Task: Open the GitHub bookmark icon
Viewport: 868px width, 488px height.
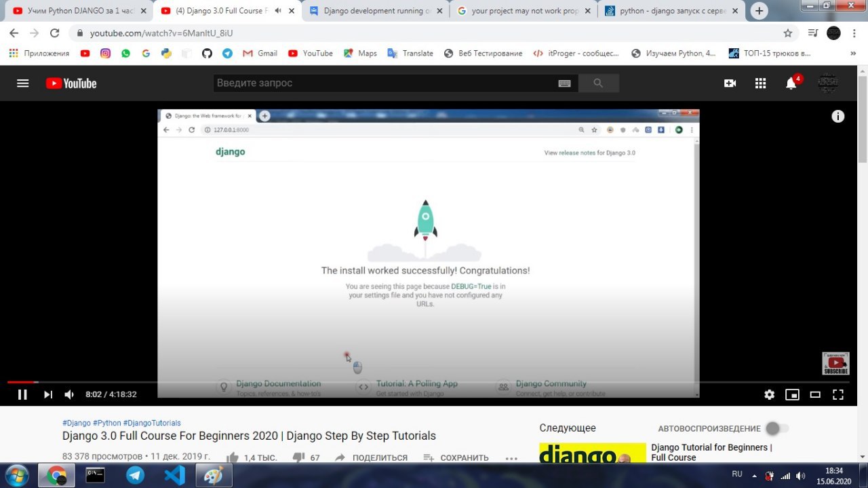Action: tap(207, 53)
